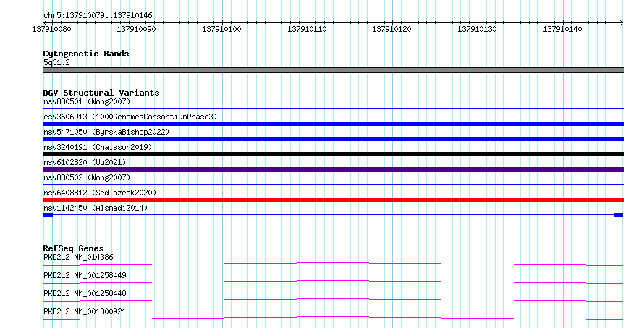Click the esv3606913 blue variant bar
This screenshot has height=328, width=644.
click(333, 124)
